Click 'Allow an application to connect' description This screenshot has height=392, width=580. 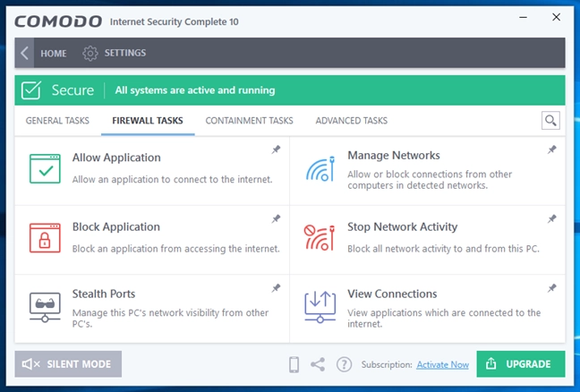[x=173, y=179]
